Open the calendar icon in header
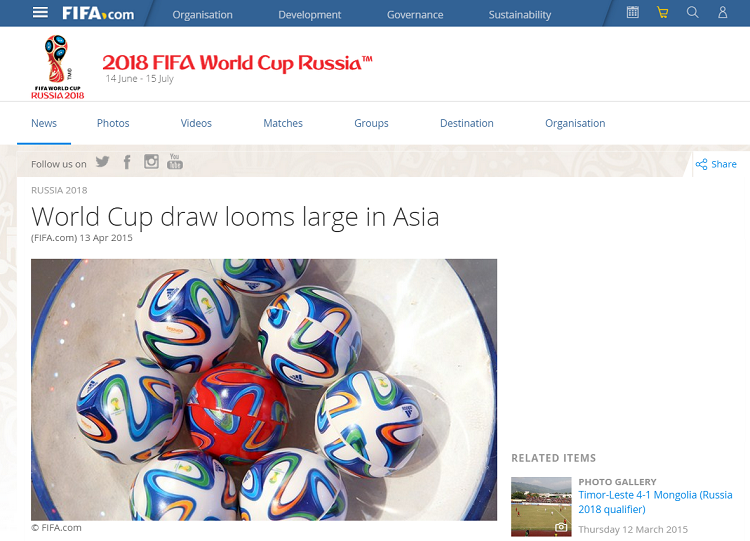Screen dimensions: 750x541 tap(632, 12)
